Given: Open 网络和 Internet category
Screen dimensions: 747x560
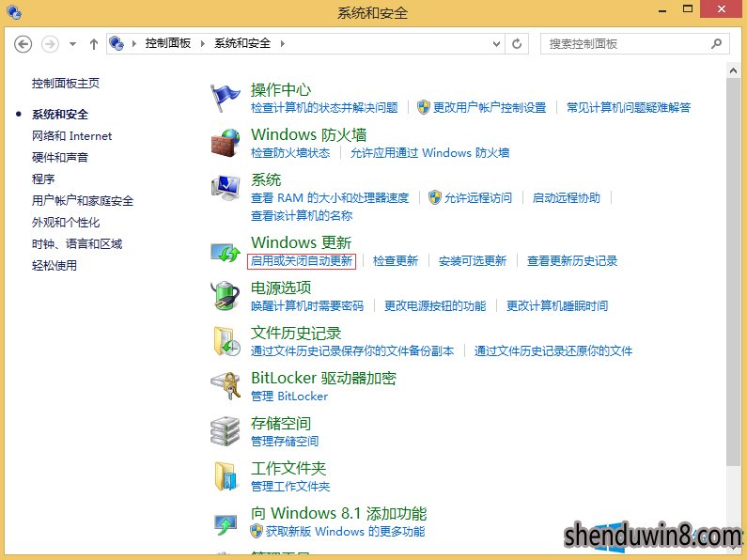Looking at the screenshot, I should pyautogui.click(x=72, y=136).
